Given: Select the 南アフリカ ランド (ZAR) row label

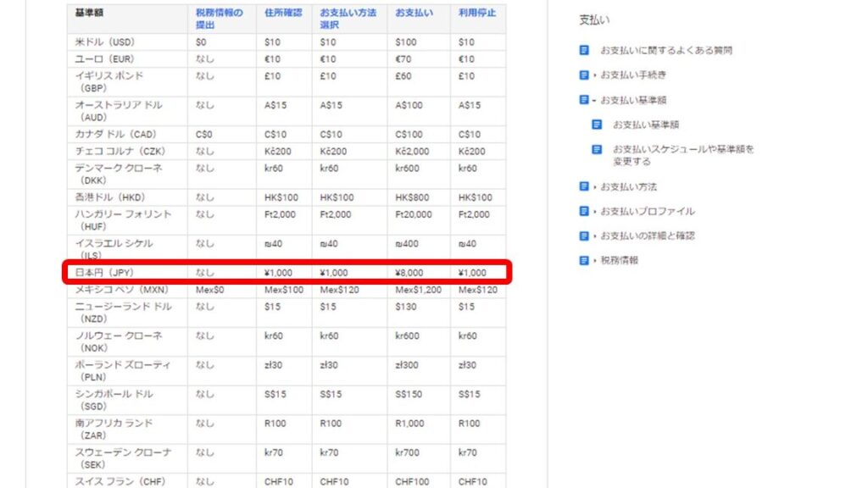Looking at the screenshot, I should tap(114, 429).
